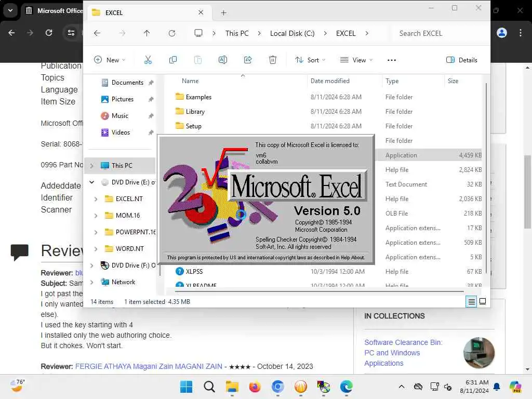Click the Explorer horizontal scrollbar
Image resolution: width=532 pixels, height=399 pixels.
319,291
